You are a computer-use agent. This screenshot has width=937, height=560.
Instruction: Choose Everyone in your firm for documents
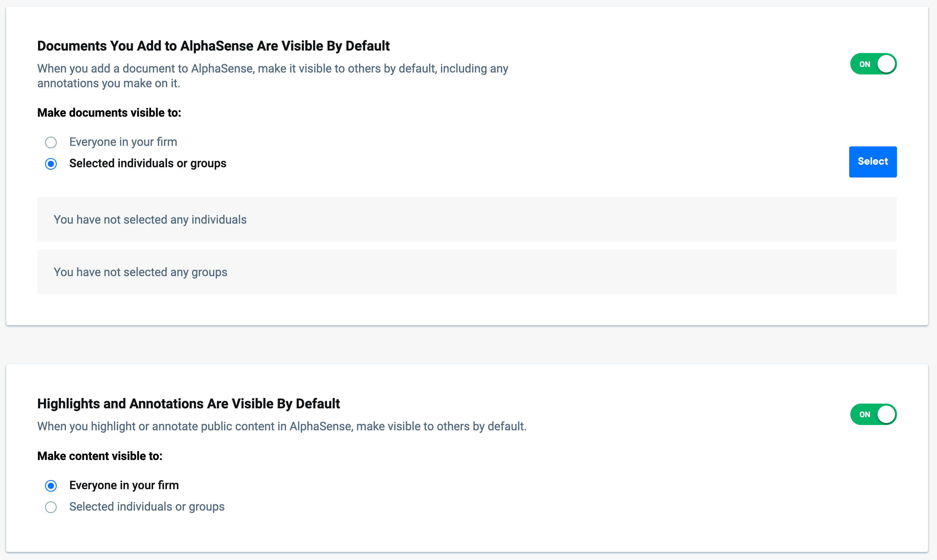click(51, 142)
